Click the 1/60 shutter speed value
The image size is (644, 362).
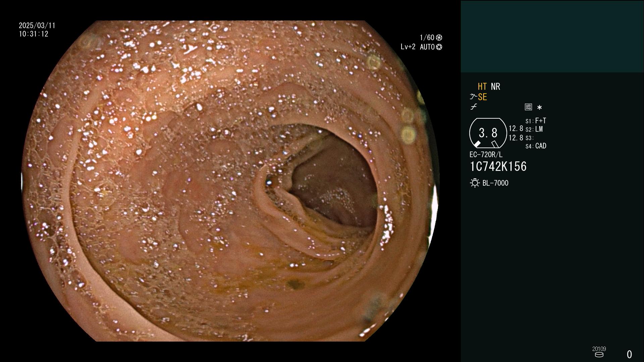click(427, 38)
